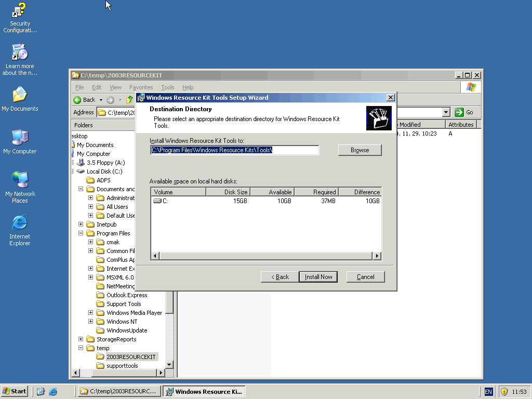Click the Volume column header

coord(178,192)
